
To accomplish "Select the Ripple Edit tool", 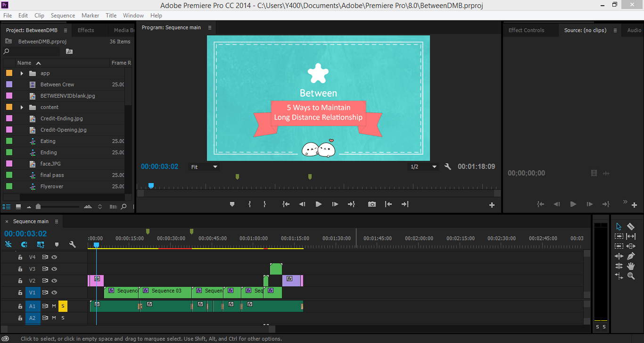I will 619,256.
